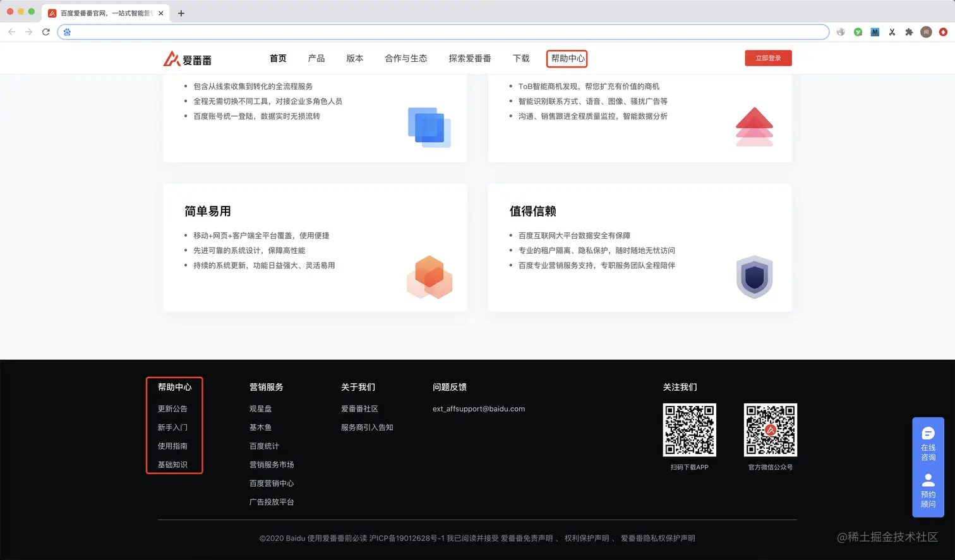Reload the page with the refresh icon
955x560 pixels.
(x=45, y=32)
